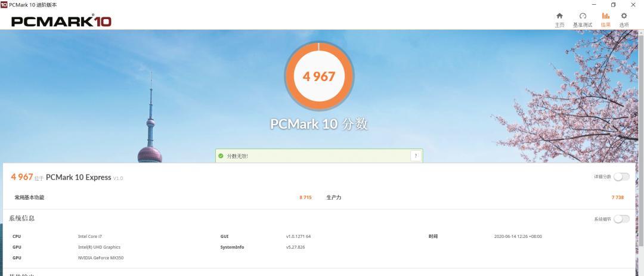Image resolution: width=644 pixels, height=276 pixels.
Task: Toggle the 系统细节 system details switch
Action: pos(621,219)
